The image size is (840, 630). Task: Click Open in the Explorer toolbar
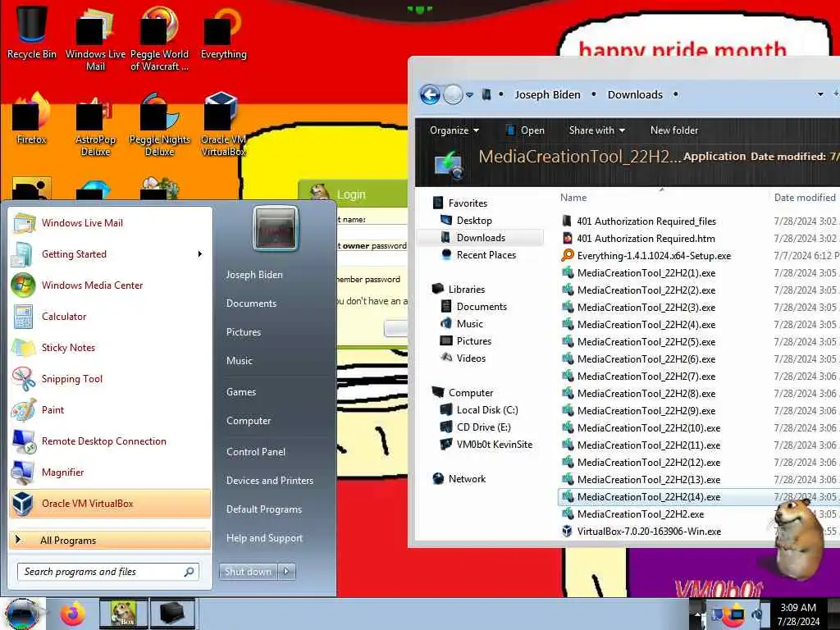525,130
